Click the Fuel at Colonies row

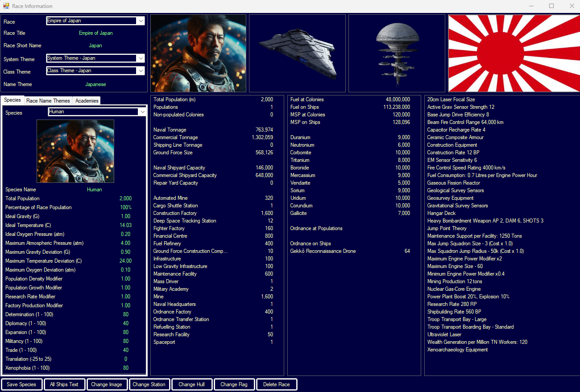350,99
